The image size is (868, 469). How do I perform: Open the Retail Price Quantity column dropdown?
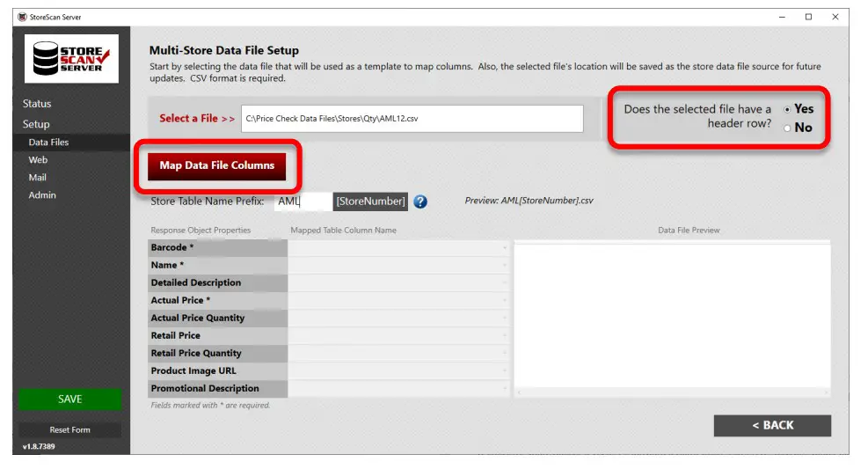(x=398, y=353)
